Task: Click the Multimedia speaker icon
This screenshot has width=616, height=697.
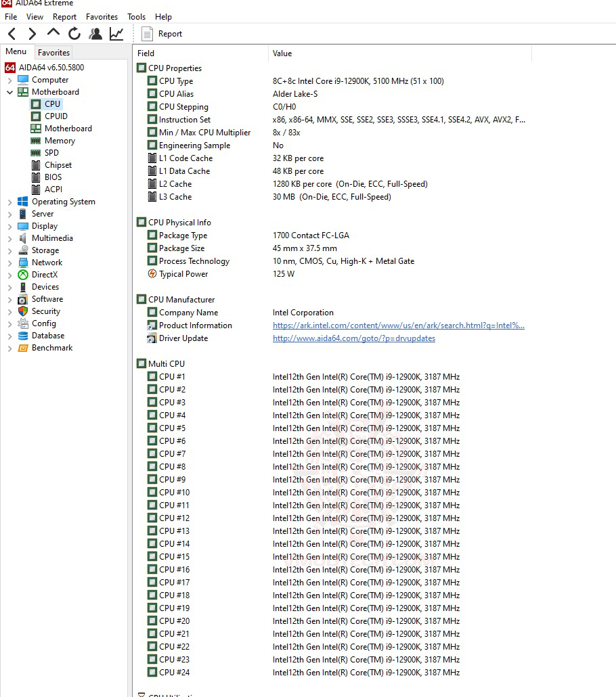Action: pos(23,238)
